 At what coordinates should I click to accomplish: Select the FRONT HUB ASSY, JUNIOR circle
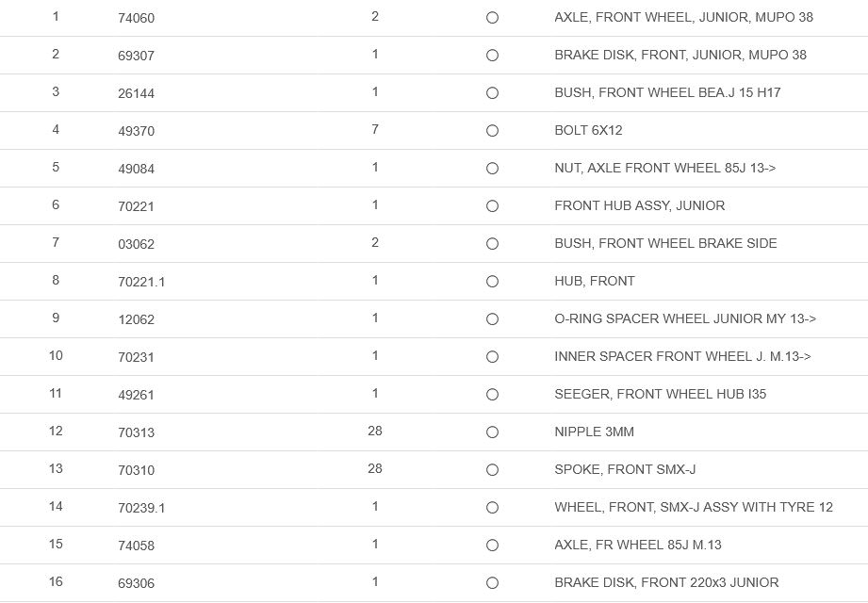tap(492, 206)
